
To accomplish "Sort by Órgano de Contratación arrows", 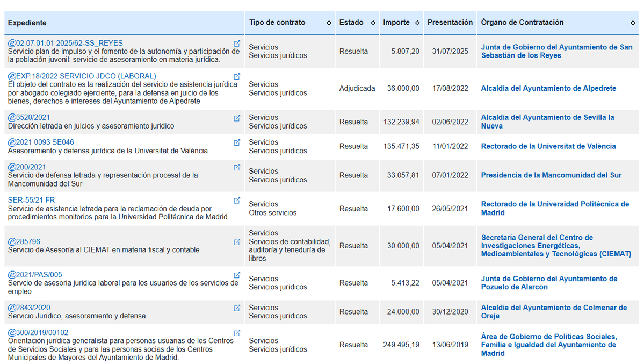I will [633, 23].
